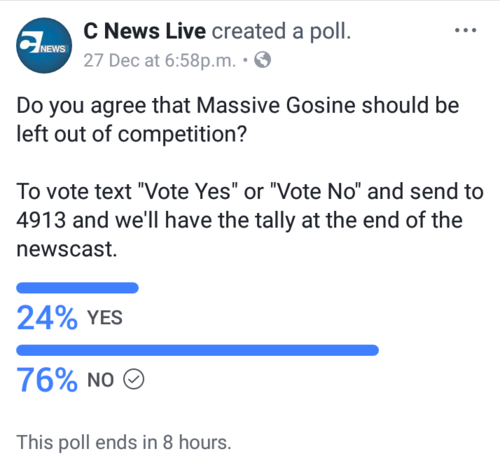Screen dimensions: 500x470
Task: Click the globe public-audience icon
Action: click(x=263, y=60)
